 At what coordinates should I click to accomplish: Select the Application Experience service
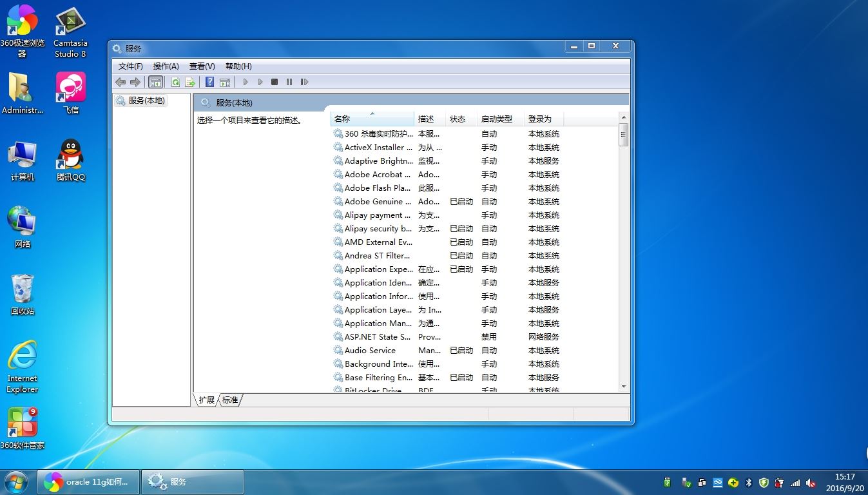point(447,269)
